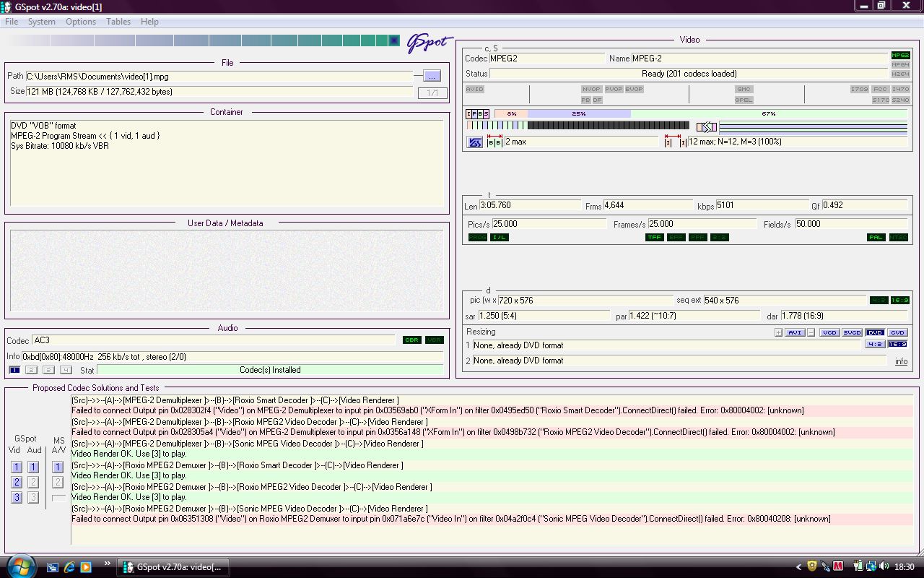Toggle the PAL standard indicator
924x578 pixels.
tap(876, 237)
